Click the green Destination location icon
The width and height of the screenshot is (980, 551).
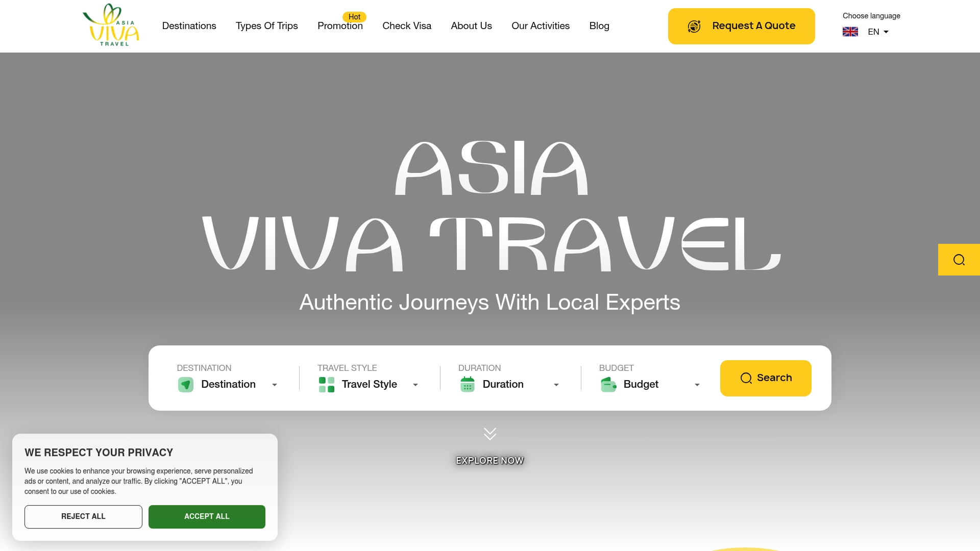tap(186, 384)
